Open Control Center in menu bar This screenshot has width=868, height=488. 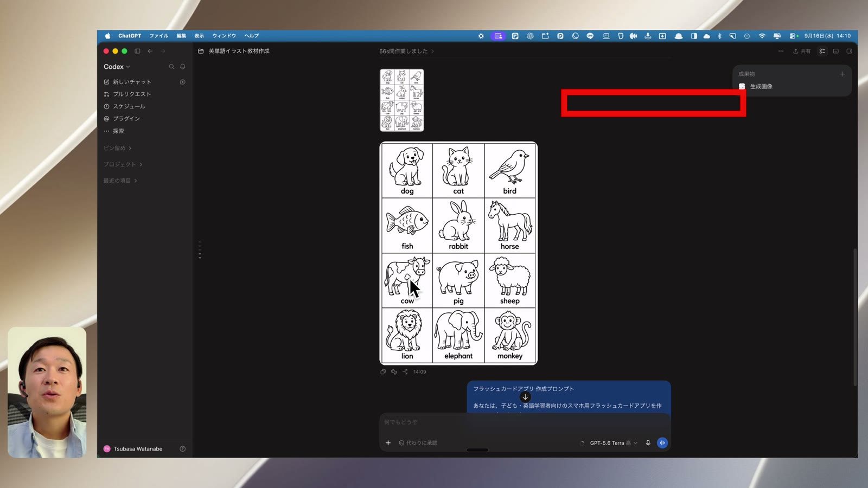click(794, 36)
